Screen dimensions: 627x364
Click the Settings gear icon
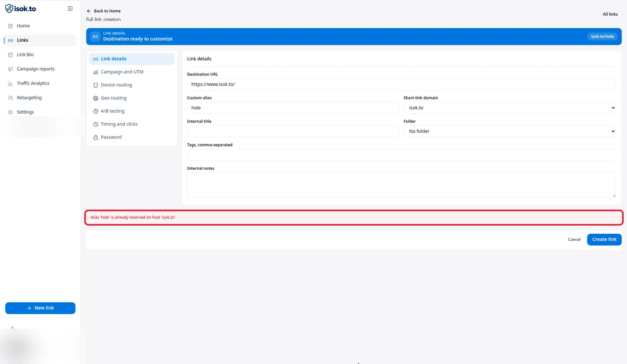tap(10, 112)
